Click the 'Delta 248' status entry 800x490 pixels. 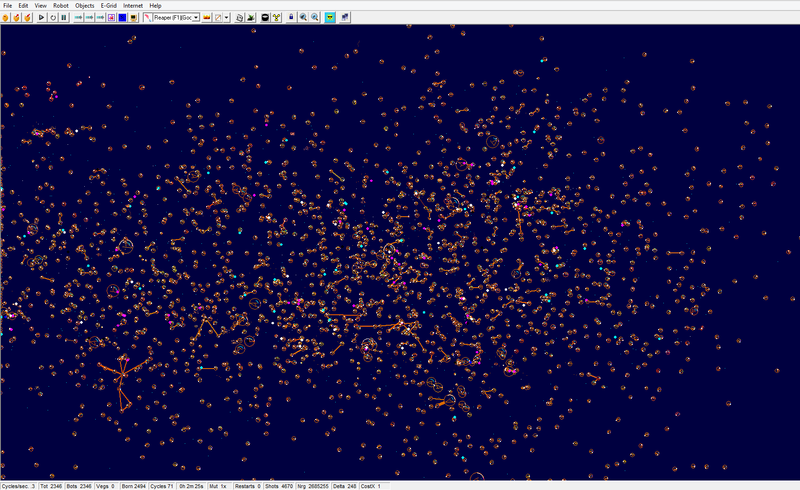click(x=345, y=486)
